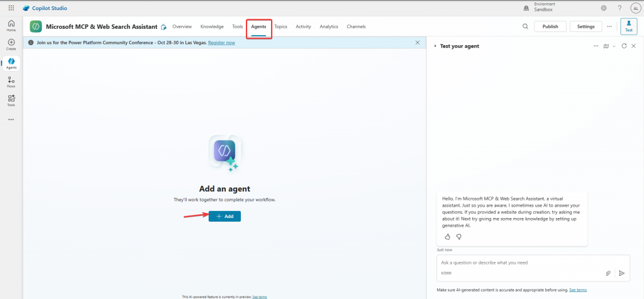Open the AL account avatar
This screenshot has width=644, height=299.
tap(636, 8)
